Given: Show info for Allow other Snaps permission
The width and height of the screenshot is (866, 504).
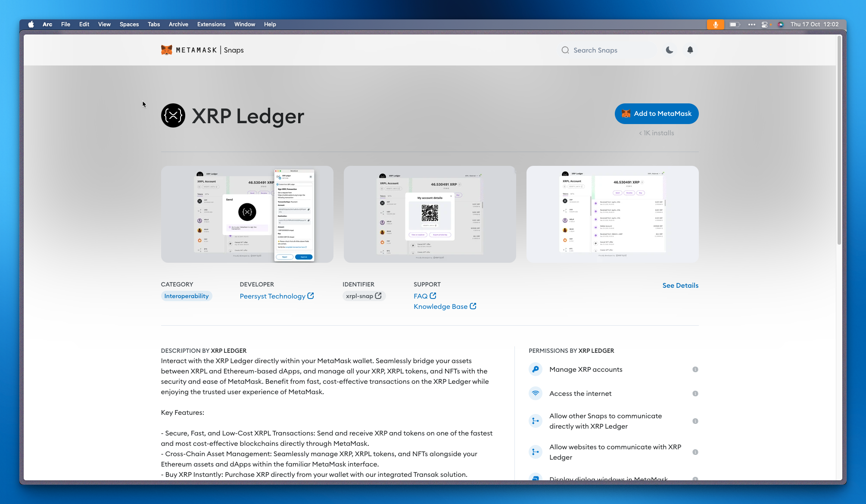Looking at the screenshot, I should pos(695,421).
